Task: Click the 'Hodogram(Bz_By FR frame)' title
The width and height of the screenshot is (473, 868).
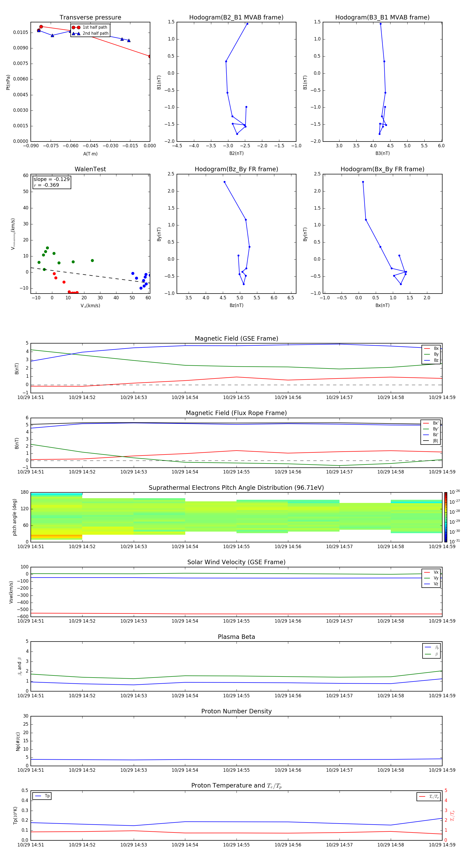Action: (x=236, y=169)
